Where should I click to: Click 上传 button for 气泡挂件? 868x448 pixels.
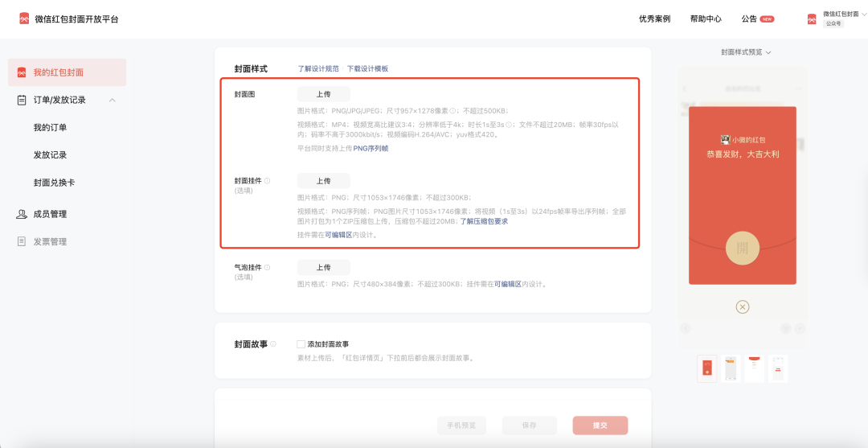coord(324,268)
